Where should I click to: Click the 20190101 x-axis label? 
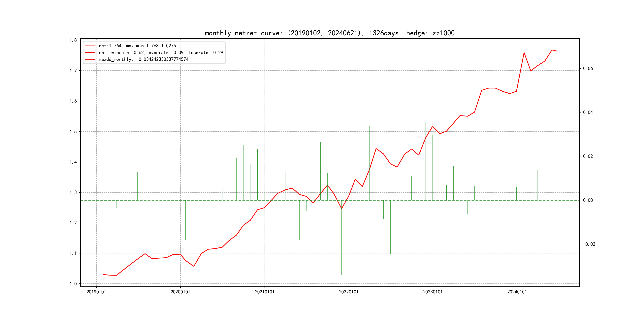click(96, 292)
